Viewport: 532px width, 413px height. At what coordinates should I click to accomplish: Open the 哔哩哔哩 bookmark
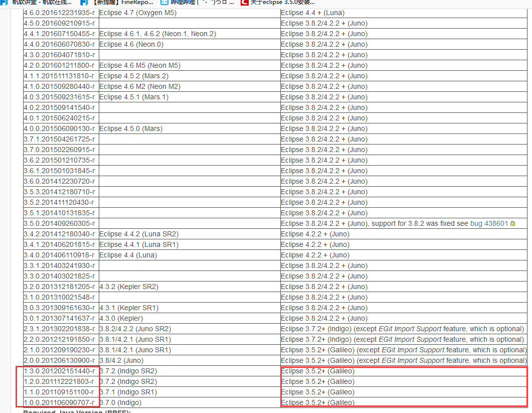coord(197,3)
